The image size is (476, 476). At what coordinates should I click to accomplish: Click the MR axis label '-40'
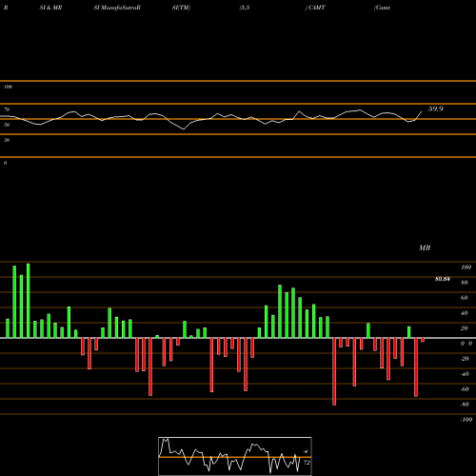point(465,374)
